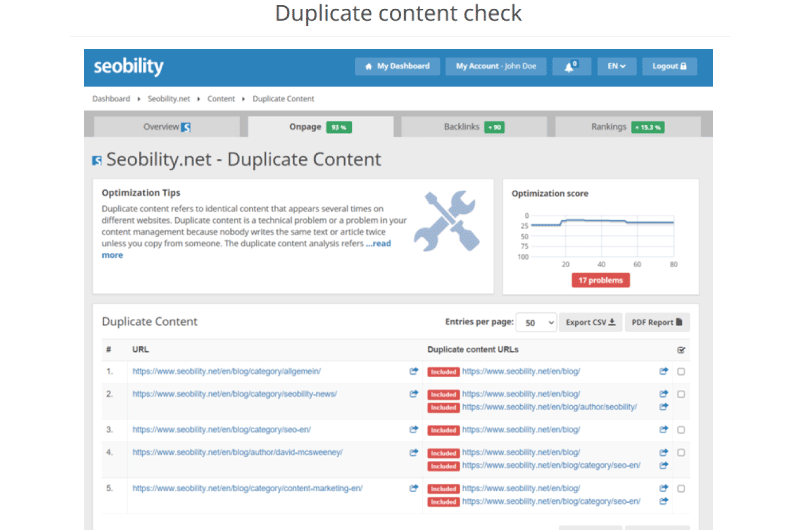Click the wrench and screwdriver tips icon
Screen dimensions: 800x530
(x=447, y=221)
